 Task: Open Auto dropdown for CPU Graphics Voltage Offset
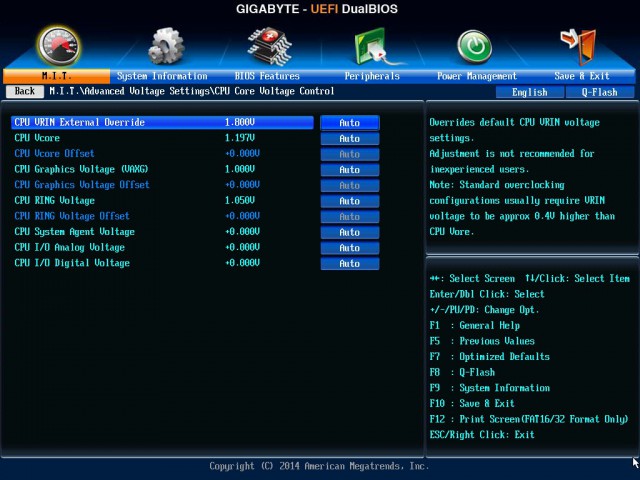tap(350, 185)
